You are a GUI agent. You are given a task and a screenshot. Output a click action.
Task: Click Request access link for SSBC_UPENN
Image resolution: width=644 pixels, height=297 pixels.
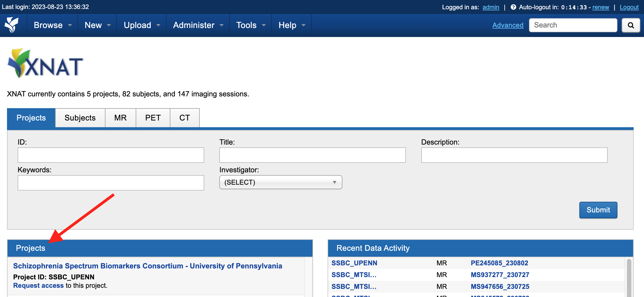tap(38, 286)
